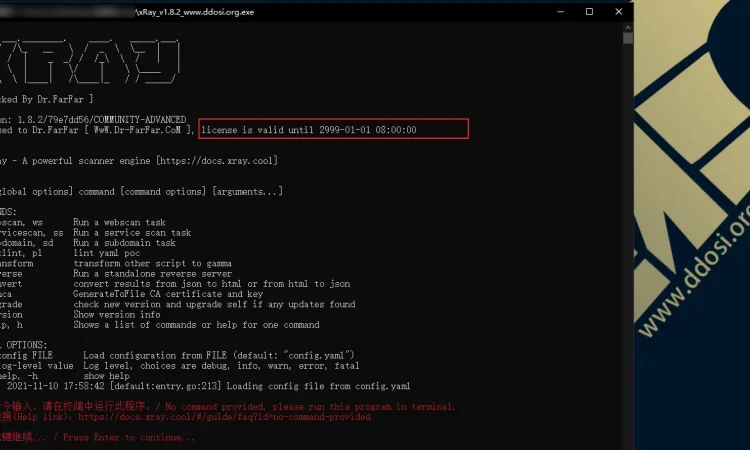Click the 'Loading config file from config.yaml' log line
Screen dimensions: 750x450
point(318,386)
